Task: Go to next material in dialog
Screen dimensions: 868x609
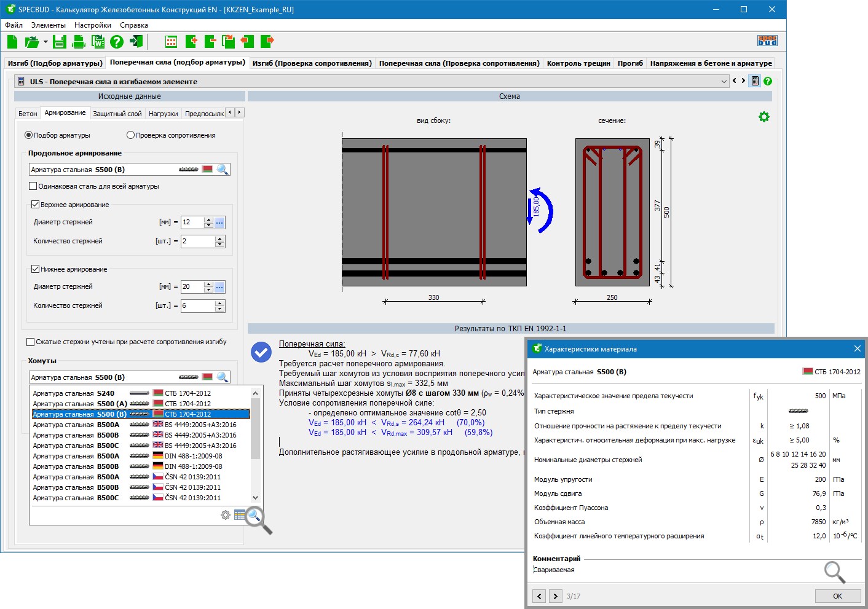Action: tap(555, 596)
